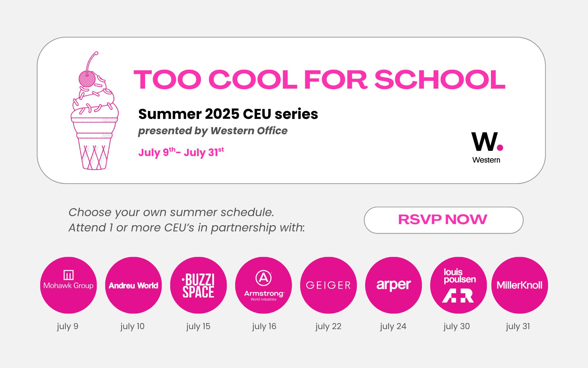
Task: Click the RSVP NOW button
Action: click(443, 220)
